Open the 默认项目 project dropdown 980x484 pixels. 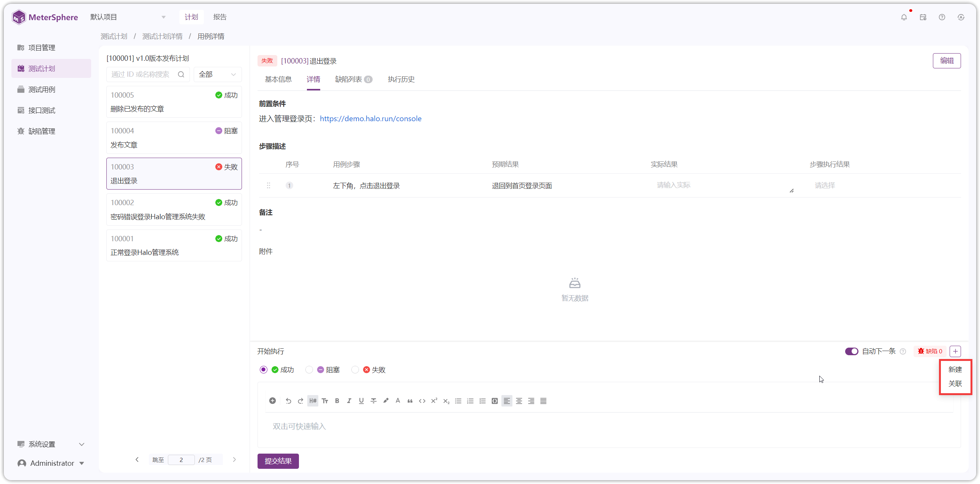click(x=128, y=17)
